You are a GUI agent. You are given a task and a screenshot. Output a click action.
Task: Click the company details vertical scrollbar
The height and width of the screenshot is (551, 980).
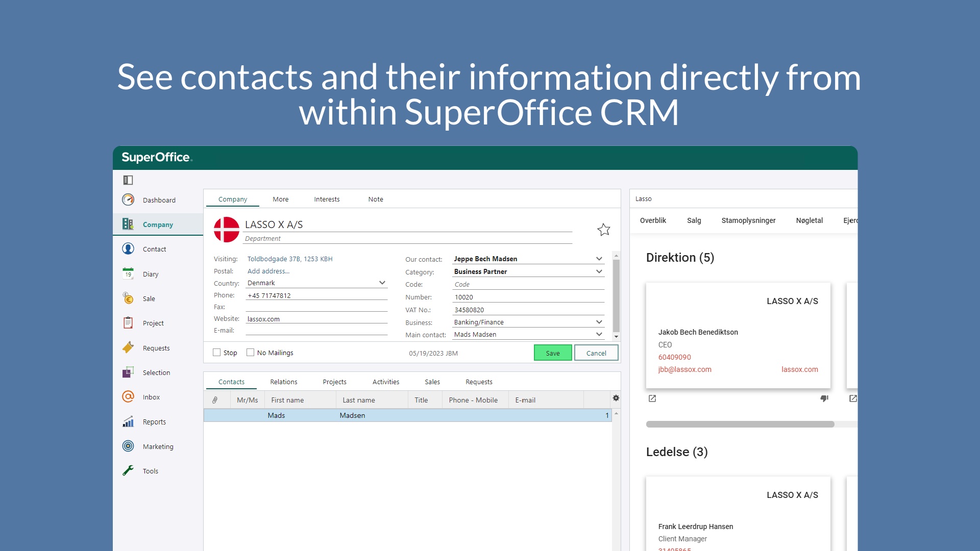tap(616, 296)
